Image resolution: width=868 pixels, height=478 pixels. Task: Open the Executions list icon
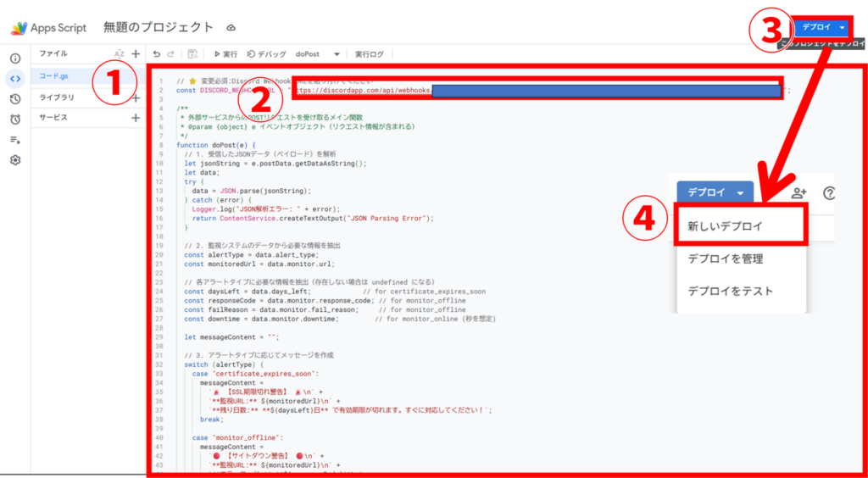tap(15, 140)
